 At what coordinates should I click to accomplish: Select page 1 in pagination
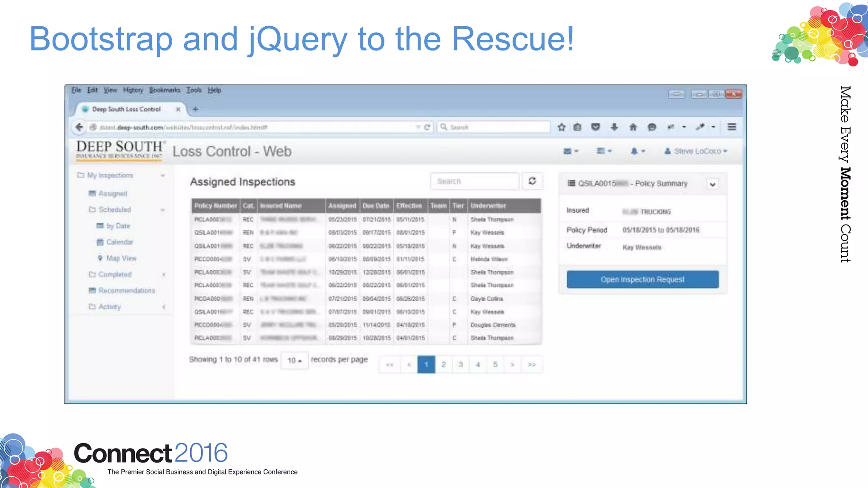click(x=426, y=365)
